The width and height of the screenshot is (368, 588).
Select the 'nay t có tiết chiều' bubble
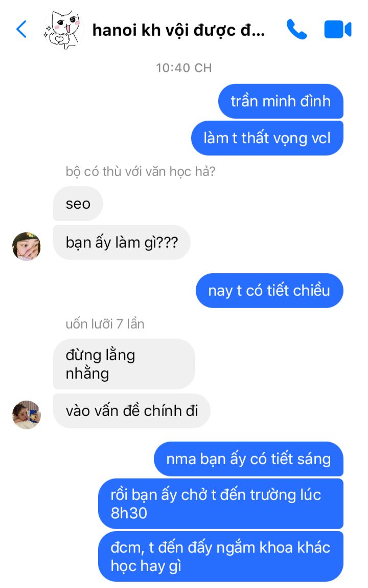point(269,291)
